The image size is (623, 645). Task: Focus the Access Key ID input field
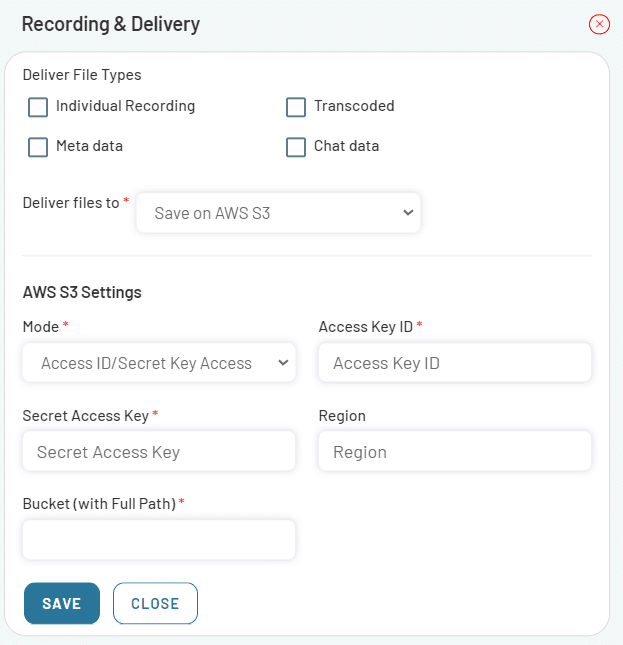pos(455,363)
